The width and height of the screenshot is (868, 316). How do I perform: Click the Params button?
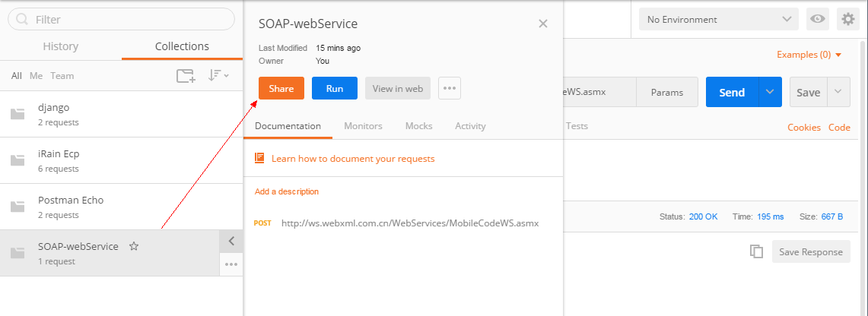[667, 92]
